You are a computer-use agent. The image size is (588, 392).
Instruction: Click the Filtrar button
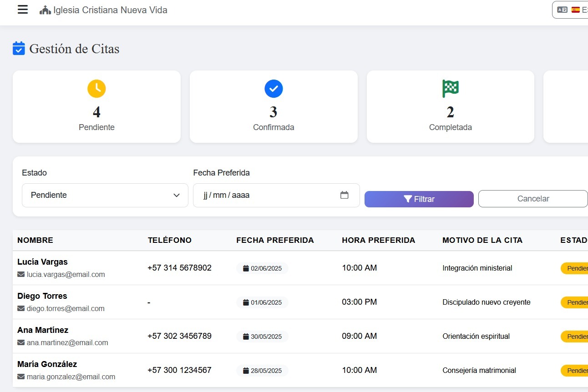(419, 199)
